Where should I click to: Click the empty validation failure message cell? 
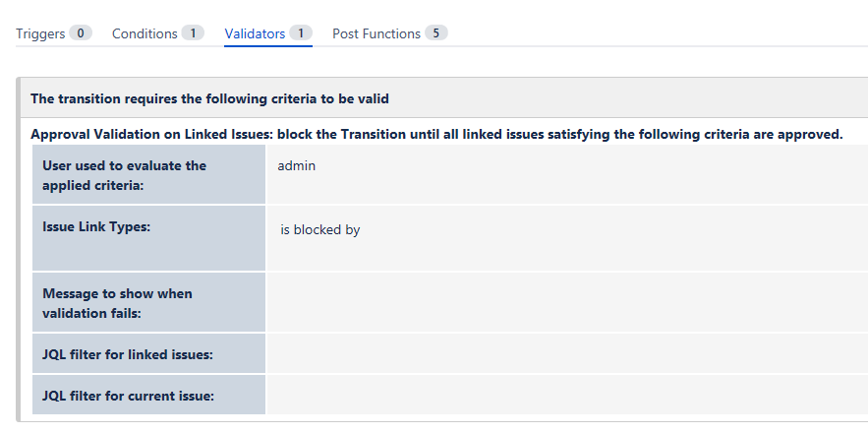point(565,303)
